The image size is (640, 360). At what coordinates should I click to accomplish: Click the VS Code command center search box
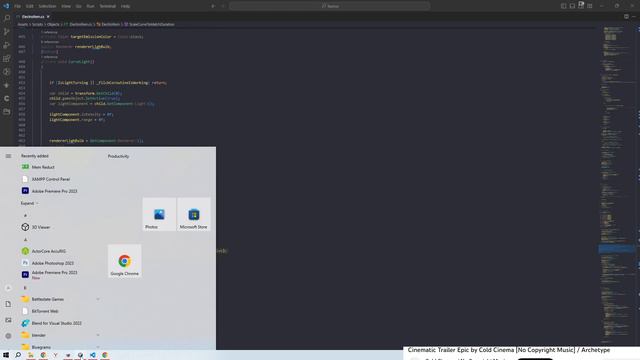click(x=329, y=6)
